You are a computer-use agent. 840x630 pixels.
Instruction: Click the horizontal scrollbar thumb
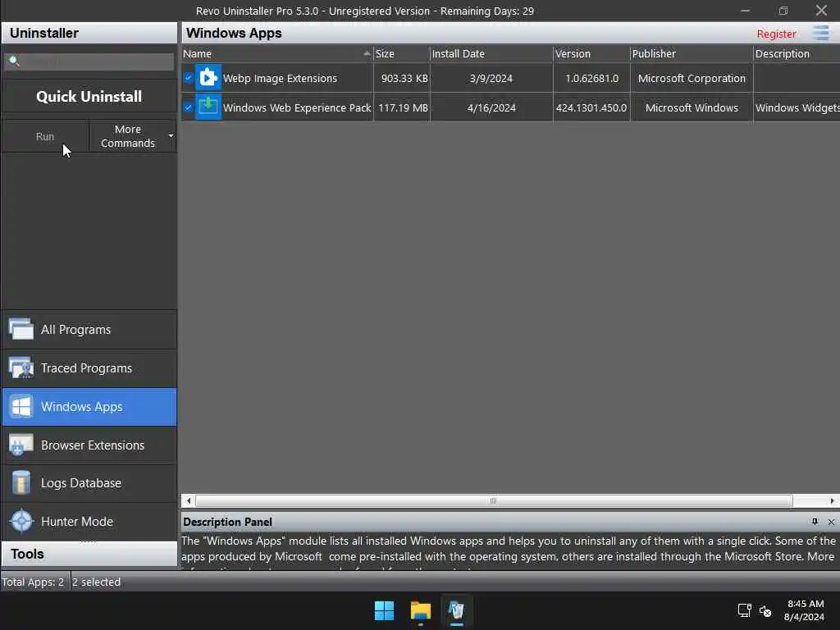493,501
